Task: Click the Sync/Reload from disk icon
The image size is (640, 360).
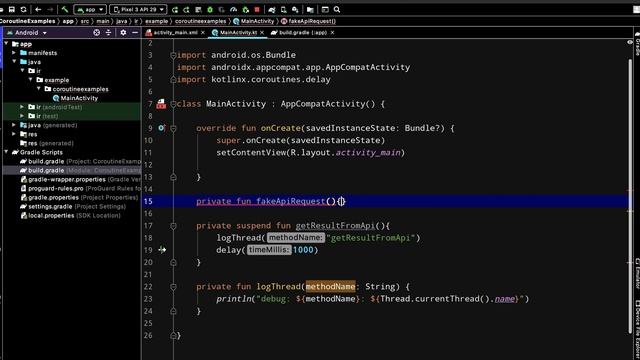Action: pyautogui.click(x=24, y=9)
